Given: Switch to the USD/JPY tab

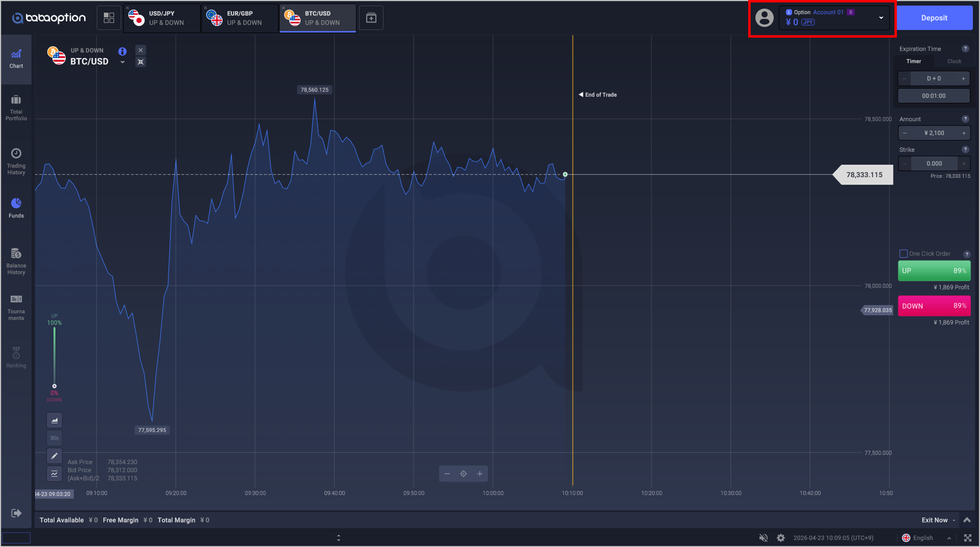Looking at the screenshot, I should pos(161,18).
